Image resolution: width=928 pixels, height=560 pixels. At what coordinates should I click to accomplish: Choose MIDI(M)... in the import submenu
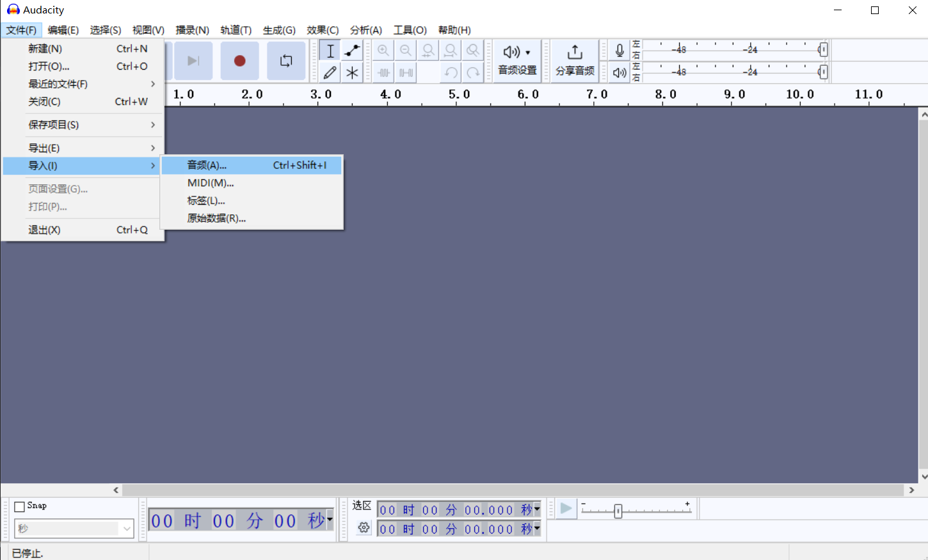pos(252,183)
